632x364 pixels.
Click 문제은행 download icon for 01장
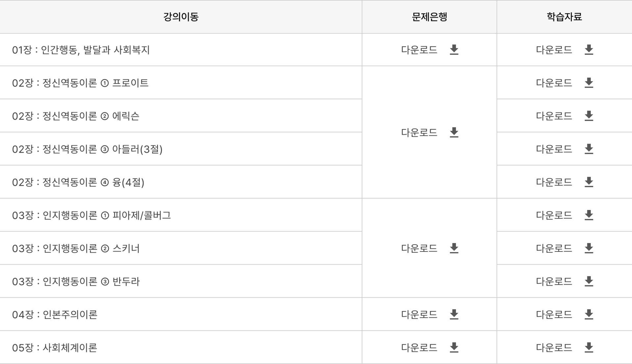(x=454, y=50)
